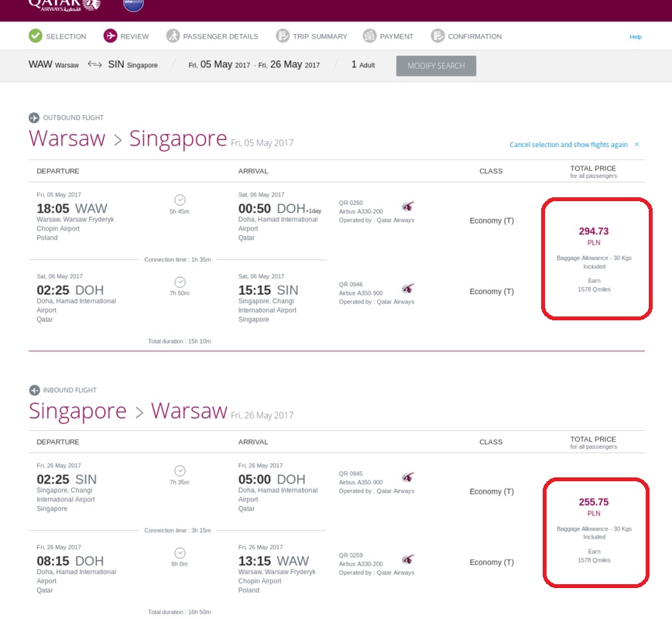Click the clock icon above 7h 35m

180,470
